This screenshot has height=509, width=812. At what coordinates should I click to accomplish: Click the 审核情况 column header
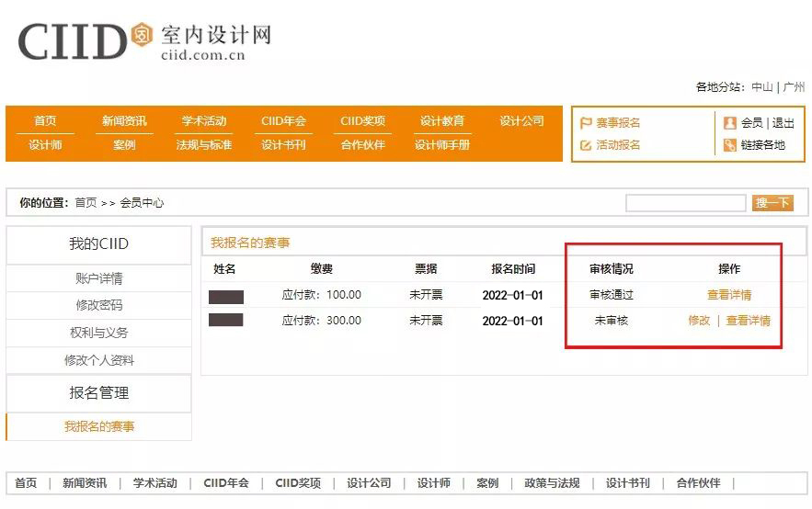click(x=612, y=269)
